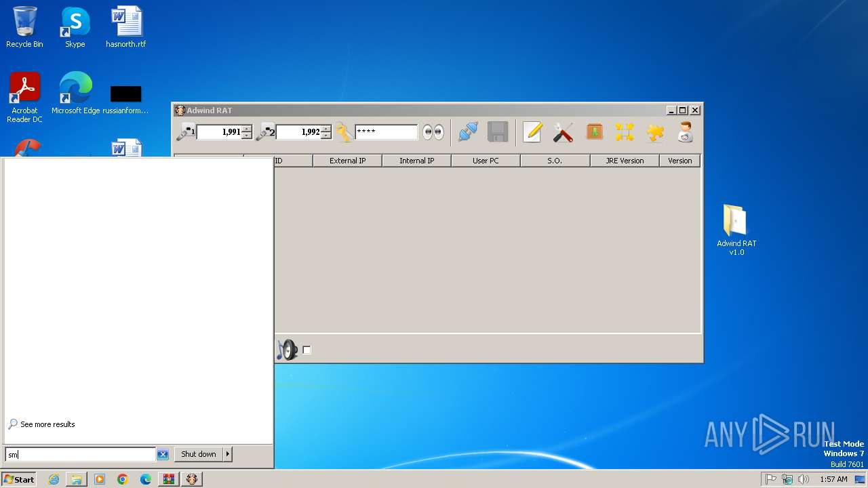
Task: Click the port 2 plug icon
Action: click(x=265, y=132)
